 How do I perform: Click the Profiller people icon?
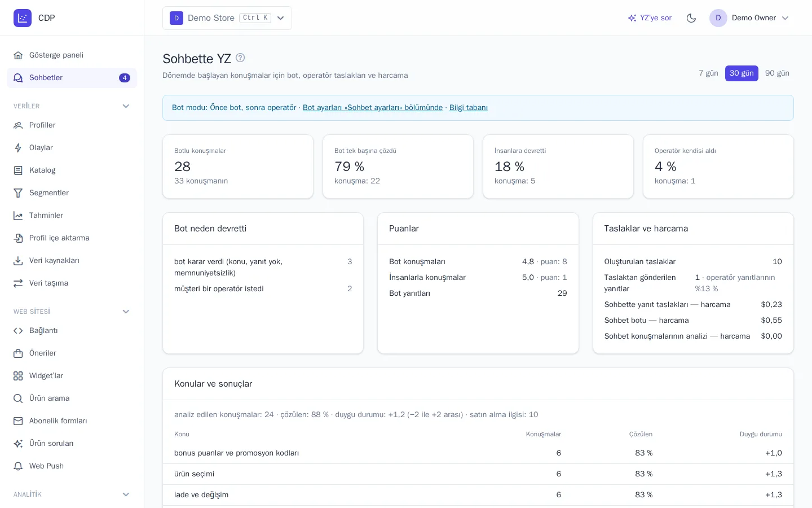18,125
